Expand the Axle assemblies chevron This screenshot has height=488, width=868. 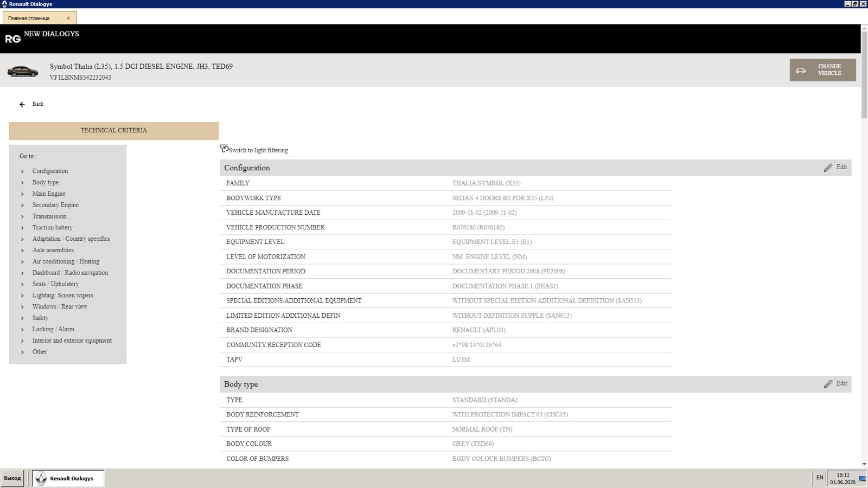pyautogui.click(x=22, y=251)
